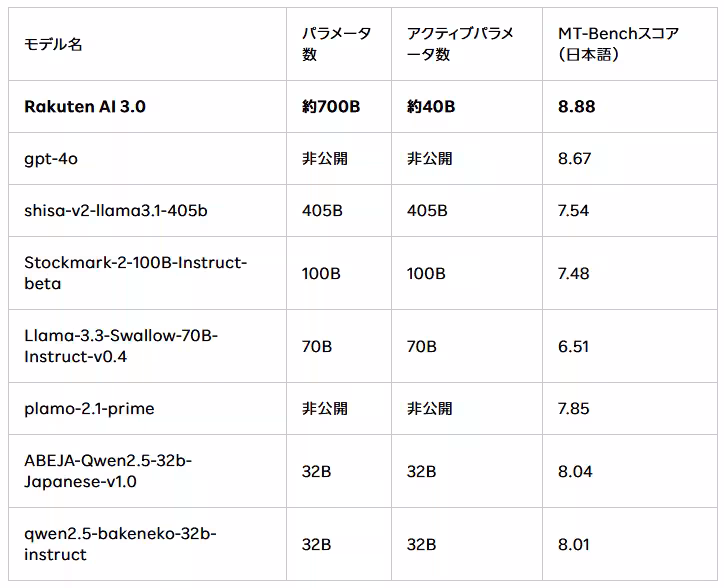Image resolution: width=724 pixels, height=588 pixels.
Task: Click the 約40B active parameter cell
Action: tap(430, 106)
